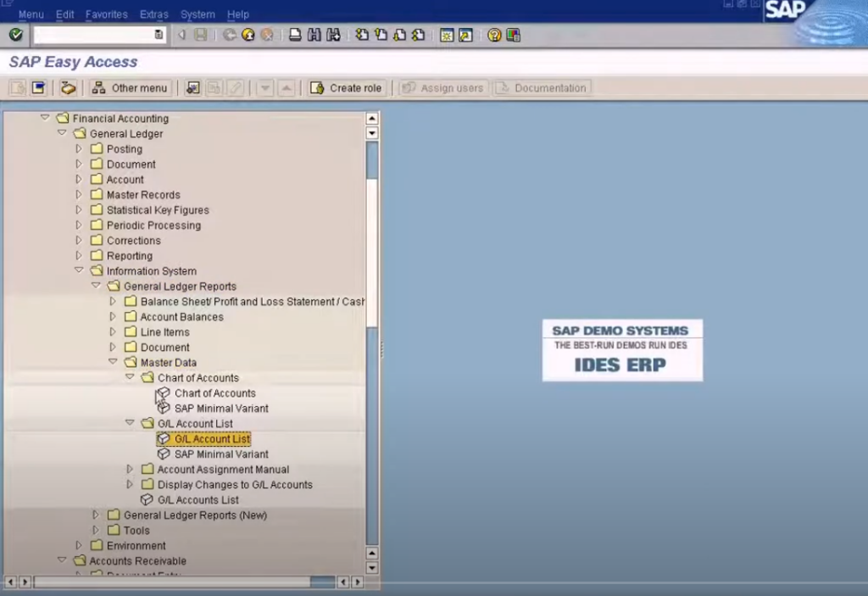868x596 pixels.
Task: Expand the Statistical Key Figures folder
Action: pos(79,209)
